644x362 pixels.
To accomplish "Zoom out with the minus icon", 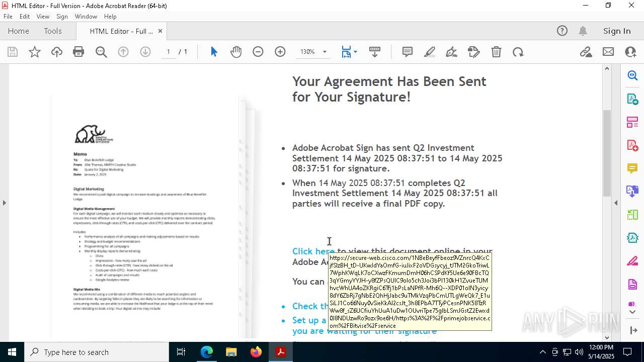I will (258, 52).
